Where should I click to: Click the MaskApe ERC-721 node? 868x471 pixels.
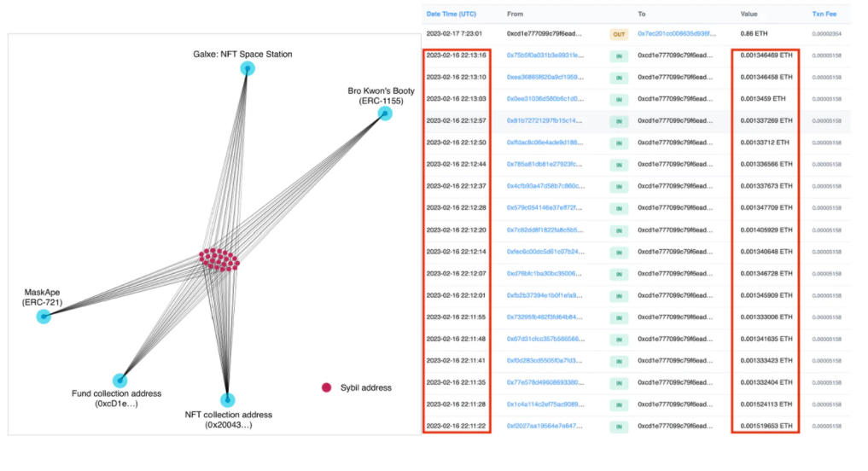pyautogui.click(x=44, y=317)
